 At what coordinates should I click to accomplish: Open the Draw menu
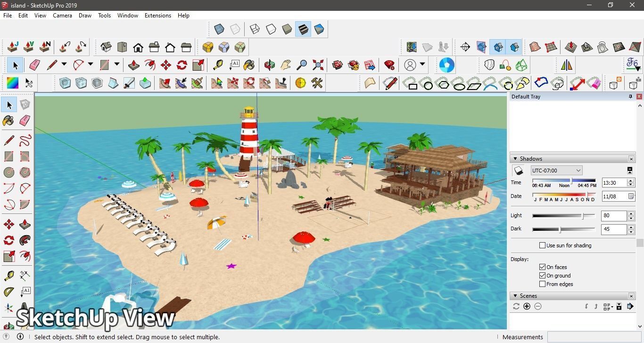[85, 16]
